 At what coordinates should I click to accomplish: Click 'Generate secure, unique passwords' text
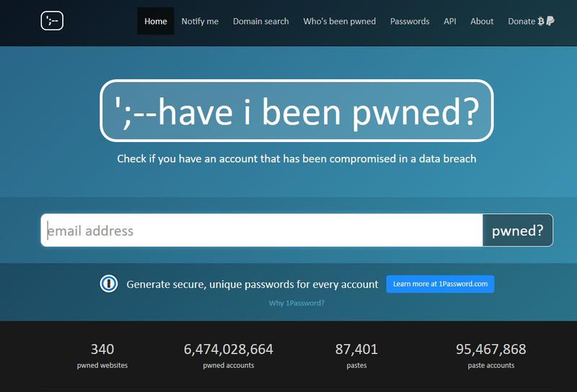[252, 284]
